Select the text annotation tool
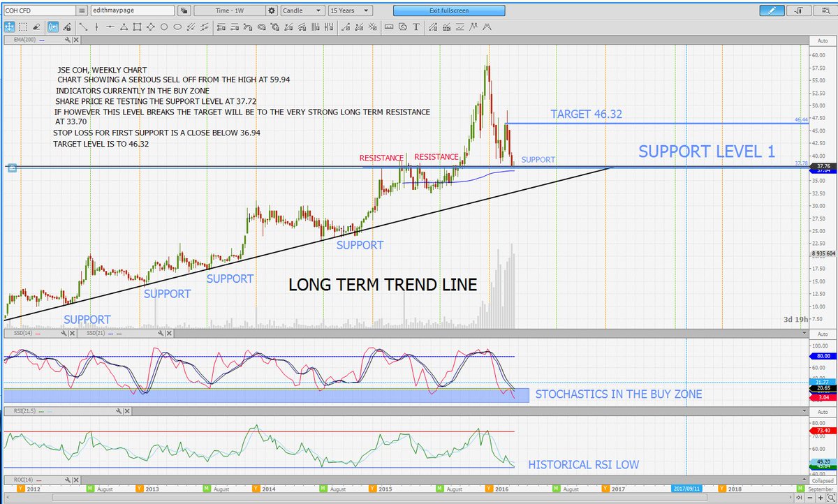 click(x=416, y=27)
